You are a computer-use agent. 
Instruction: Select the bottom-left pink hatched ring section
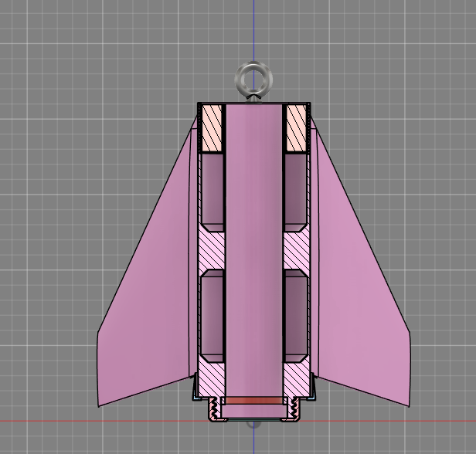pyautogui.click(x=211, y=378)
